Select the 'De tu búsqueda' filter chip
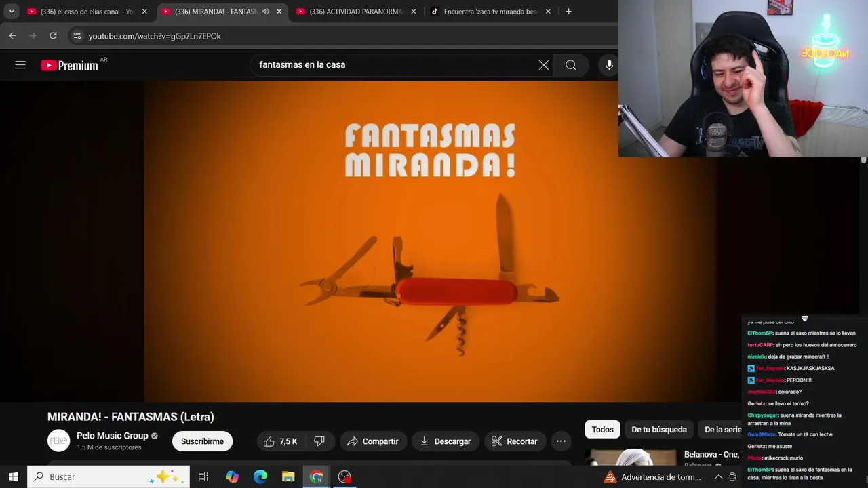 (x=659, y=430)
